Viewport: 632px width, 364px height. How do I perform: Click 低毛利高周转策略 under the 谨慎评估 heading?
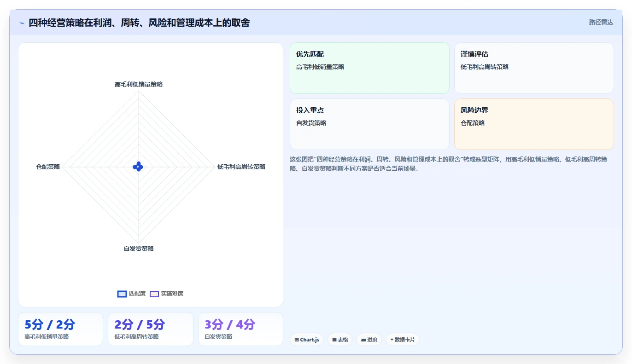[485, 67]
